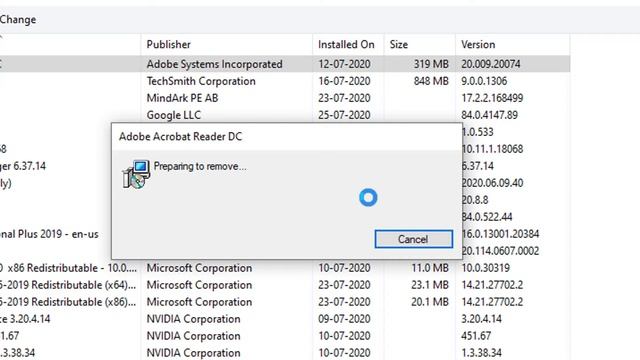This screenshot has width=640, height=360.
Task: Select the 2019 Redistributable (x64) program
Action: (x=68, y=285)
